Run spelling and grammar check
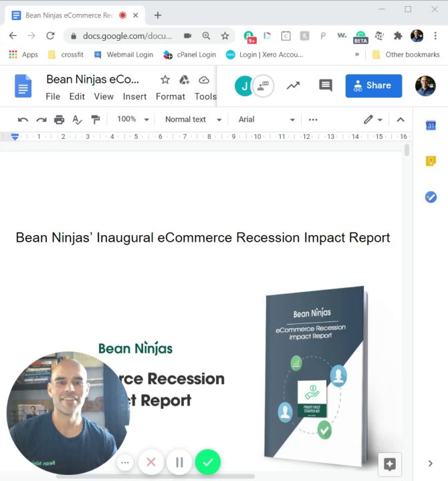 point(77,120)
